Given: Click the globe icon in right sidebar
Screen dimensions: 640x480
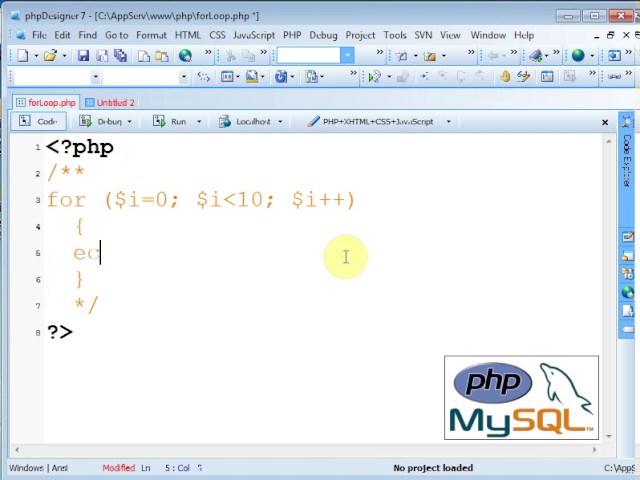Looking at the screenshot, I should [627, 292].
